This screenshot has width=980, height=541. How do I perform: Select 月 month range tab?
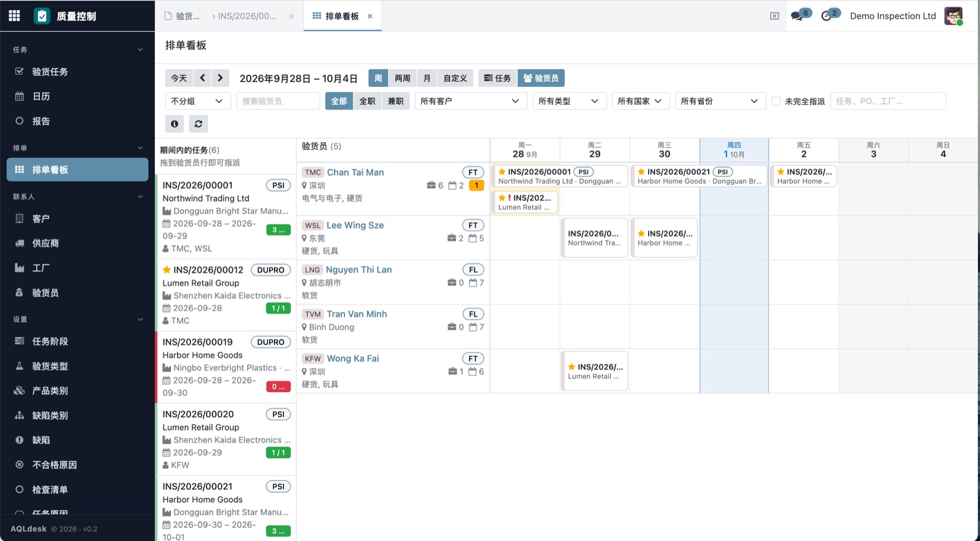pyautogui.click(x=427, y=78)
